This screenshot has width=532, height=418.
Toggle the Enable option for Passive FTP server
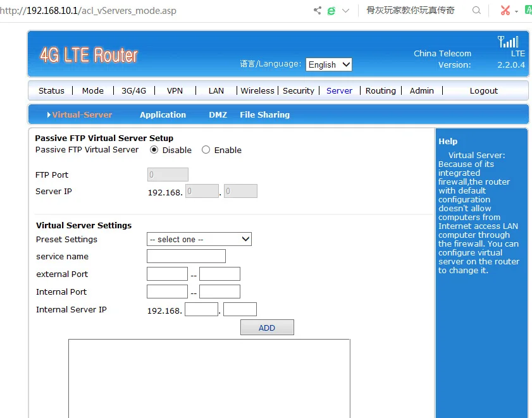point(206,149)
